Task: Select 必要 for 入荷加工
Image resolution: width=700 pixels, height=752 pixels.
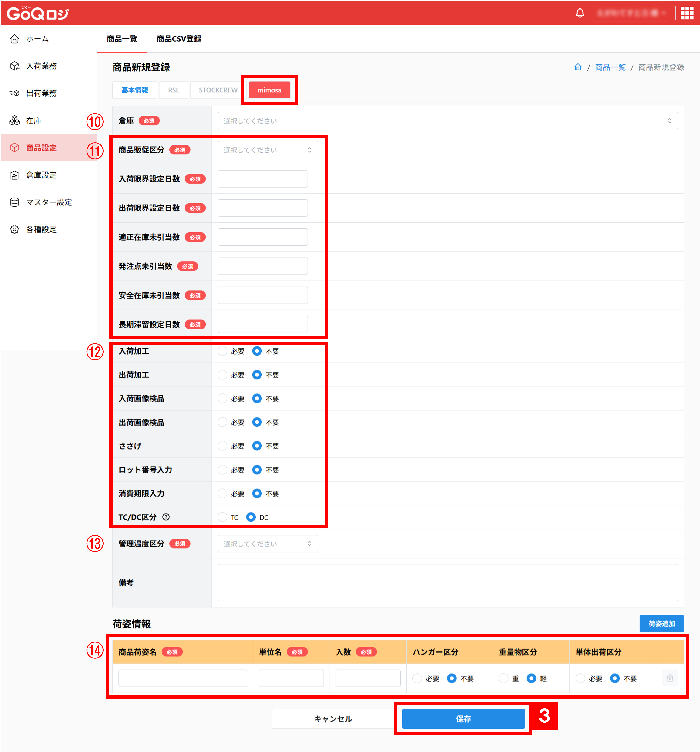Action: click(x=222, y=351)
